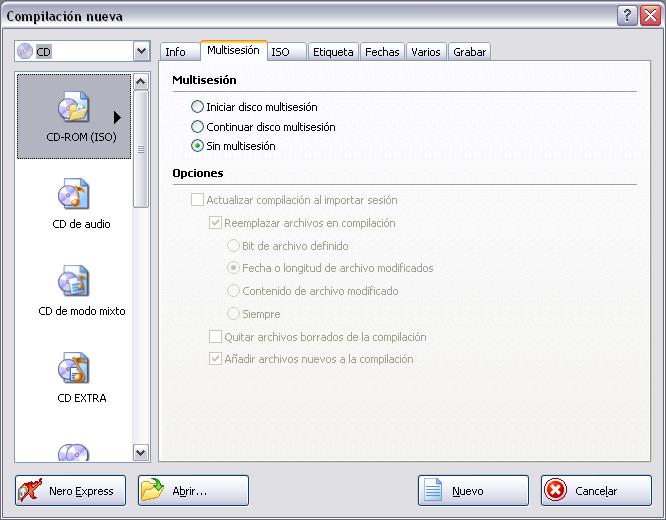Select the double-disc copy icon at list bottom
The width and height of the screenshot is (666, 520).
[74, 452]
